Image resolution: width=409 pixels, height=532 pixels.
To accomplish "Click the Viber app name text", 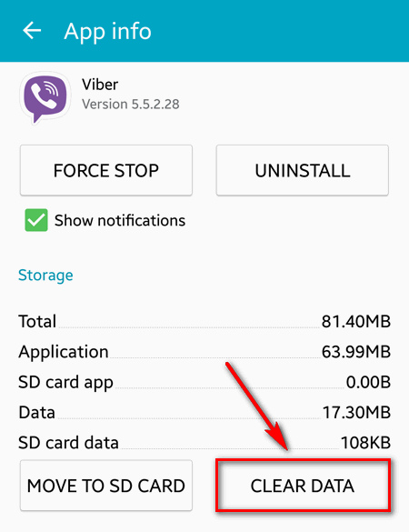I will click(x=100, y=85).
